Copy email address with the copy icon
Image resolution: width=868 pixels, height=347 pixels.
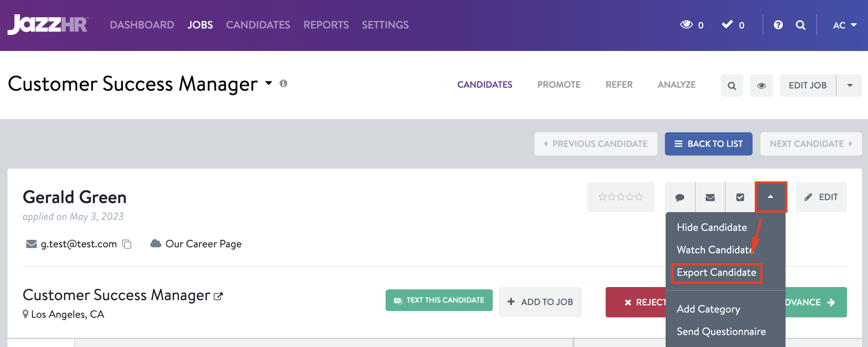[127, 244]
